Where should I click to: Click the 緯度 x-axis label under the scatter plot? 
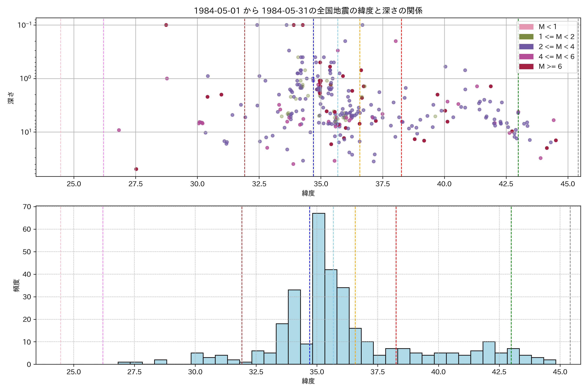click(x=308, y=193)
